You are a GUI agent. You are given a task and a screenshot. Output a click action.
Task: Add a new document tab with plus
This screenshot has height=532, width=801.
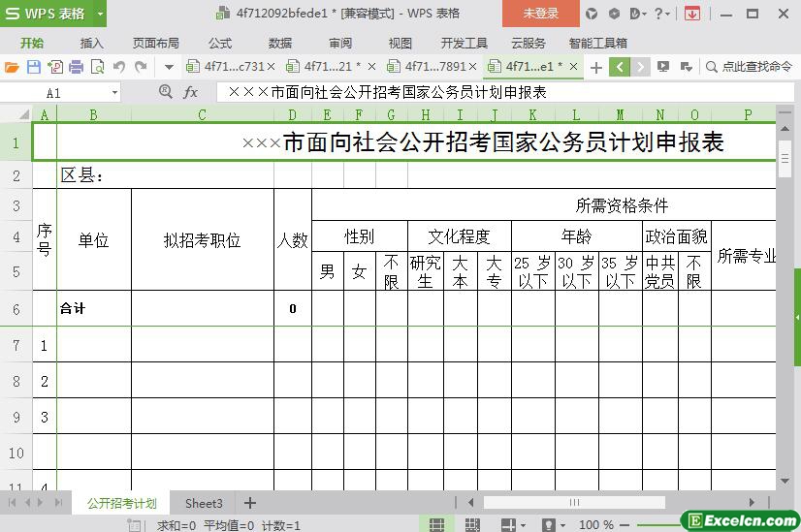(596, 67)
